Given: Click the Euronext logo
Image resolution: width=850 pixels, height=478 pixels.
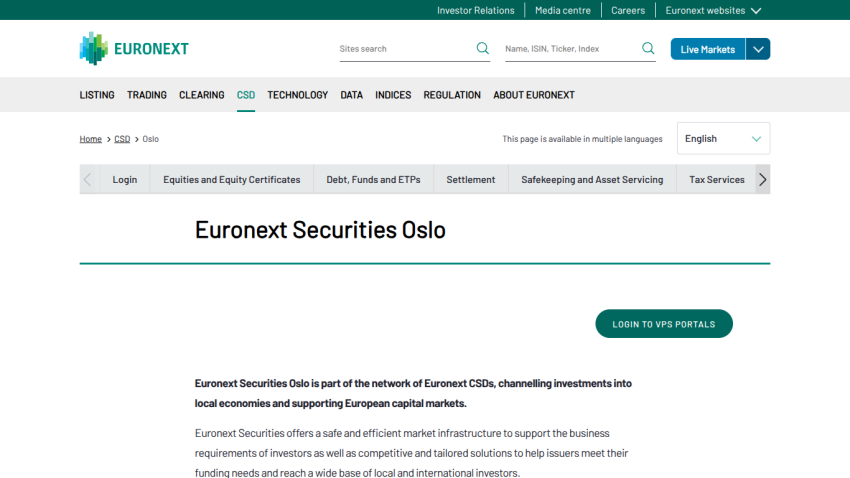Looking at the screenshot, I should pos(134,49).
